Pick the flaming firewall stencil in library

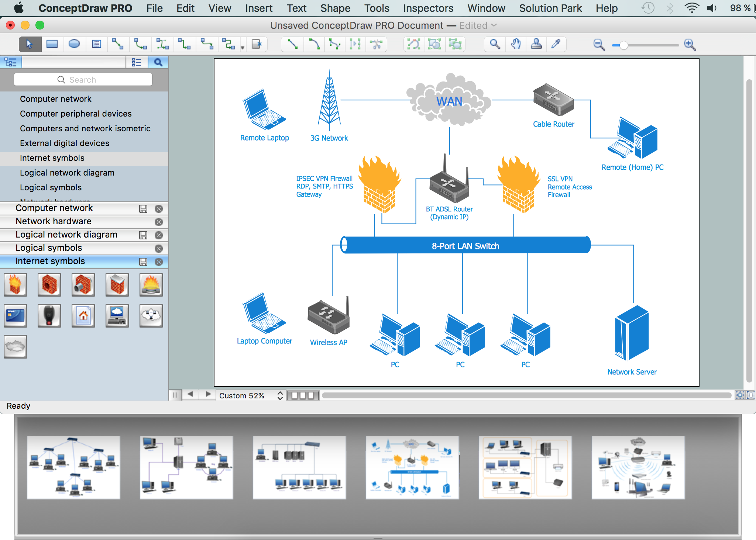click(x=15, y=284)
